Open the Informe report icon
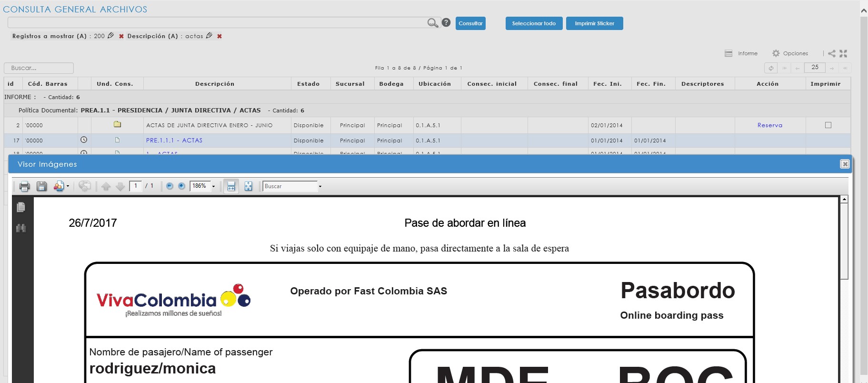868x383 pixels. [x=728, y=53]
